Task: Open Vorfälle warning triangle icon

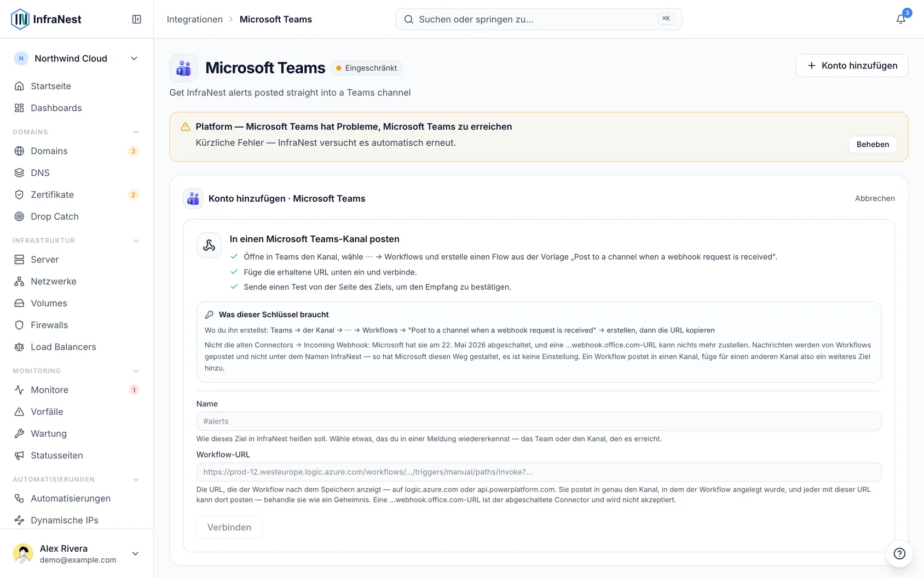Action: (x=19, y=411)
